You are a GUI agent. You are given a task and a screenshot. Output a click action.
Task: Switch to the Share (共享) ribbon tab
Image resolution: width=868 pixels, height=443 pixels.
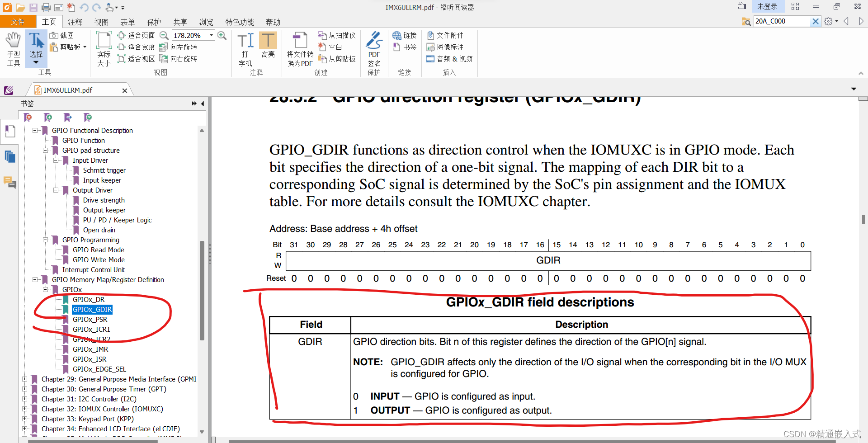pyautogui.click(x=180, y=22)
